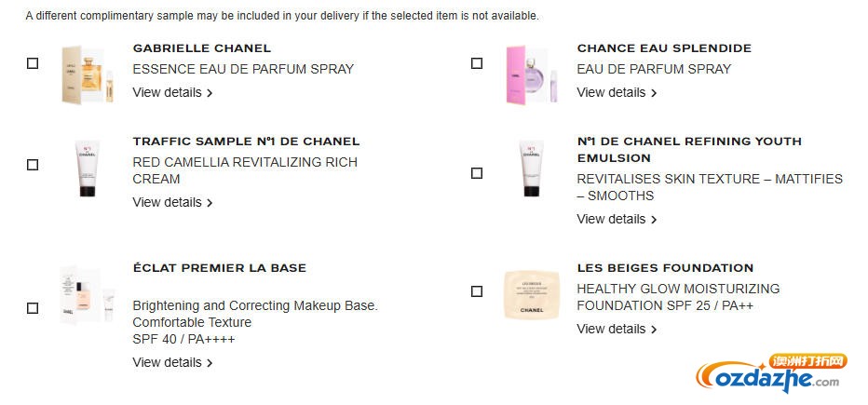Click the Les Beiges Foundation sachet image
Viewport: 868px width, 405px height.
[532, 294]
